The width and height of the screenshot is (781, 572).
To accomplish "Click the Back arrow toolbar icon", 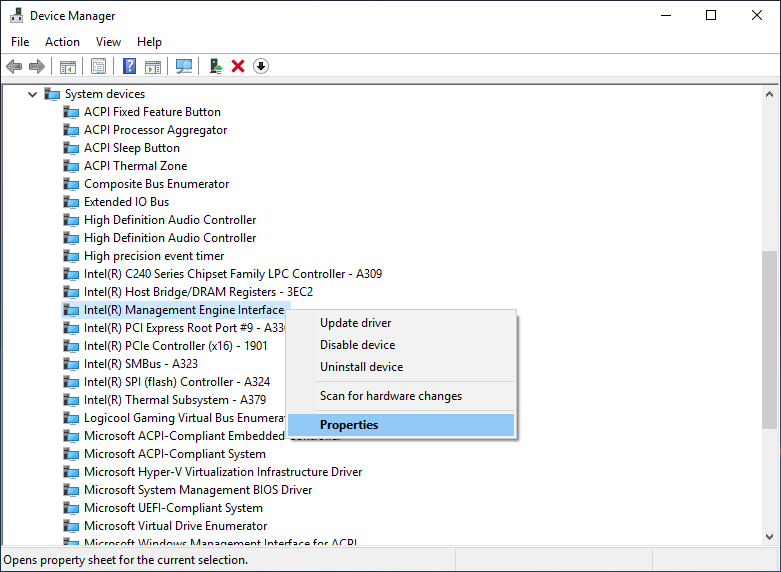I will pos(14,66).
